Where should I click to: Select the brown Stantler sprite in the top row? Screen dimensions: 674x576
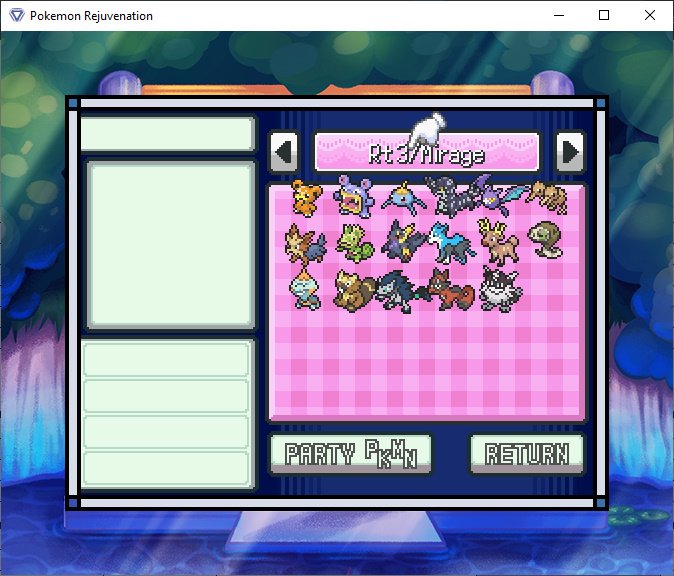tap(547, 197)
